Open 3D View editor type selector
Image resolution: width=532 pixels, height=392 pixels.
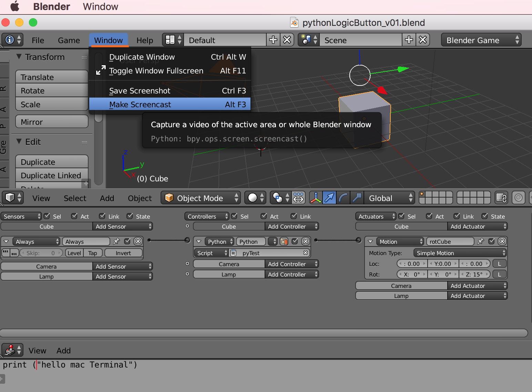pyautogui.click(x=13, y=198)
